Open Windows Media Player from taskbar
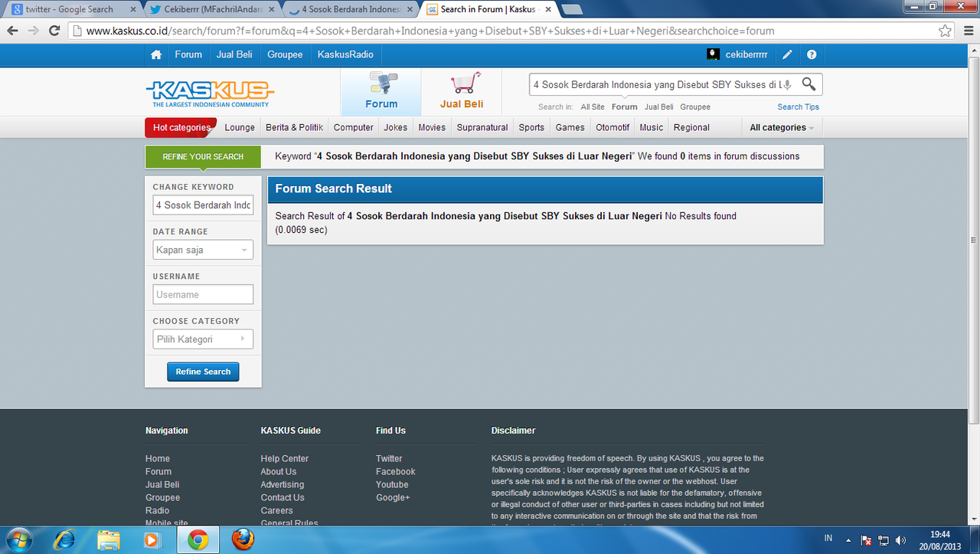 click(152, 539)
